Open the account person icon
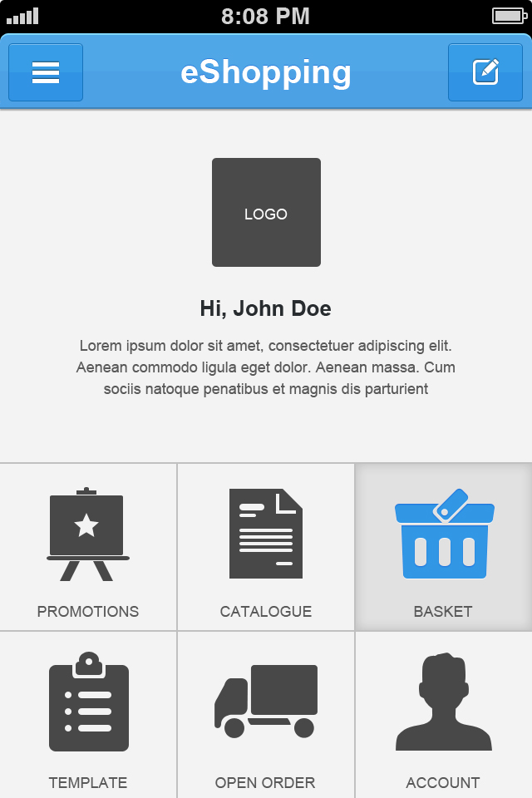 (x=443, y=702)
